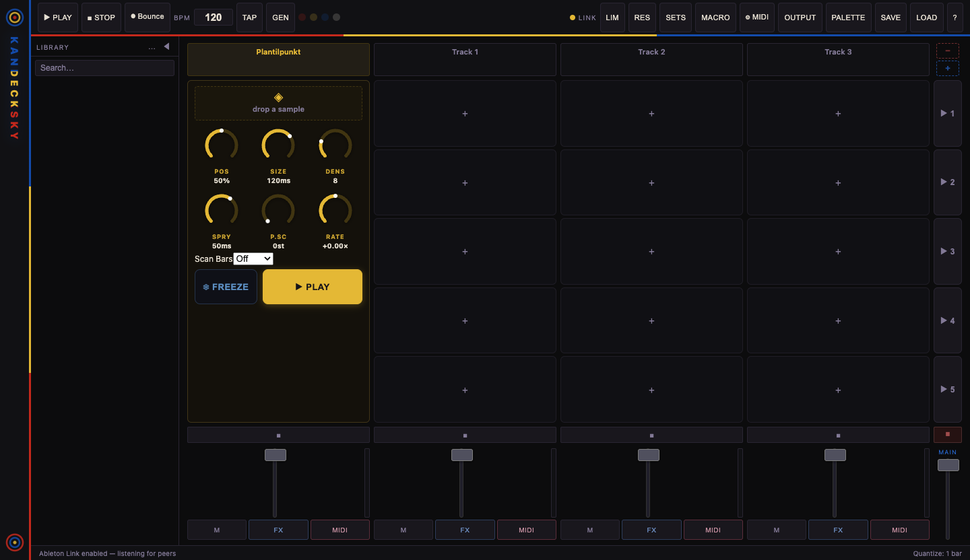Screen dimensions: 970x560
Task: Select the Plantilpunkt track header
Action: [278, 59]
